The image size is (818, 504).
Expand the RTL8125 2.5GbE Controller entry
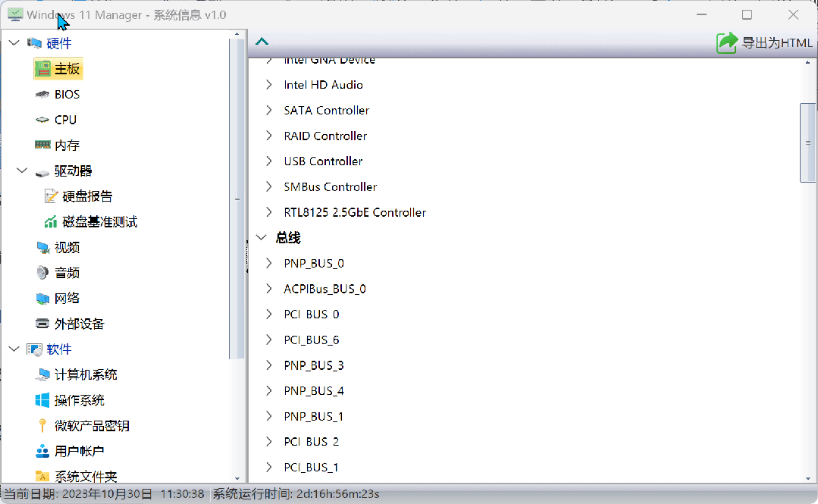pos(268,212)
